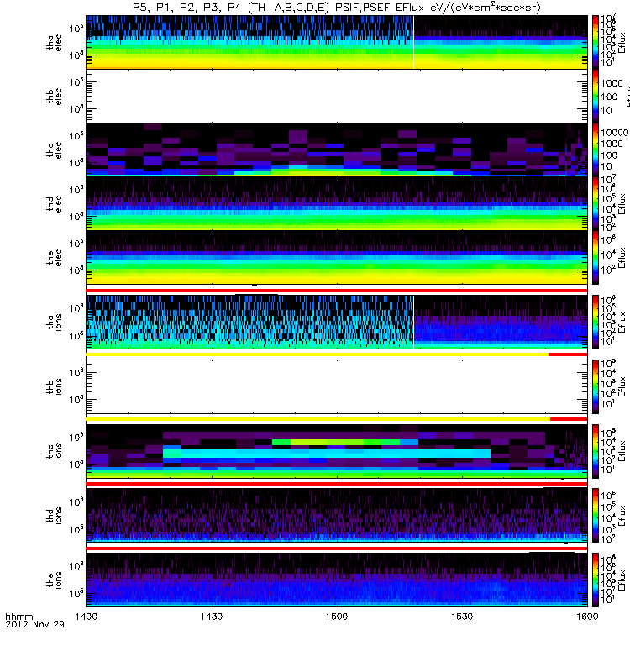Click the 1400 time axis label
630x672 pixels.
[x=87, y=617]
